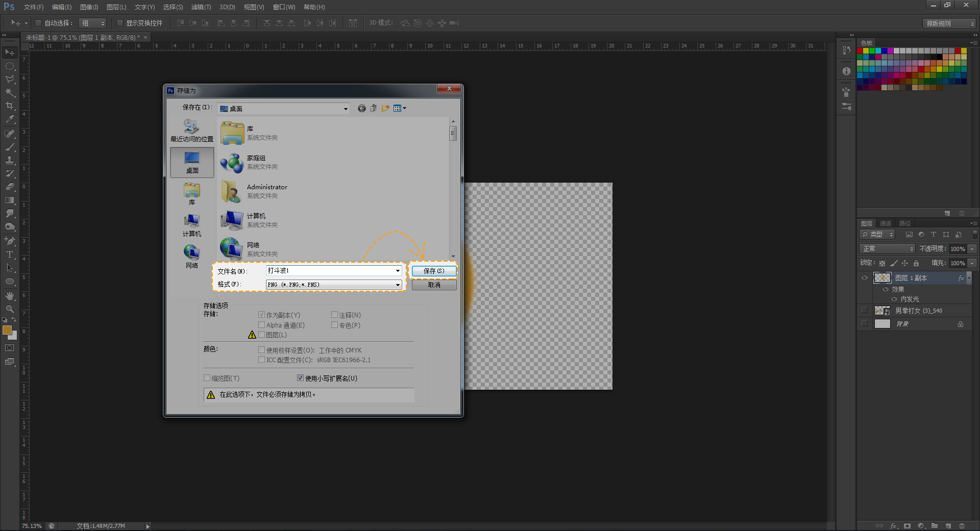
Task: Click the add layer style fx icon
Action: pos(894,525)
